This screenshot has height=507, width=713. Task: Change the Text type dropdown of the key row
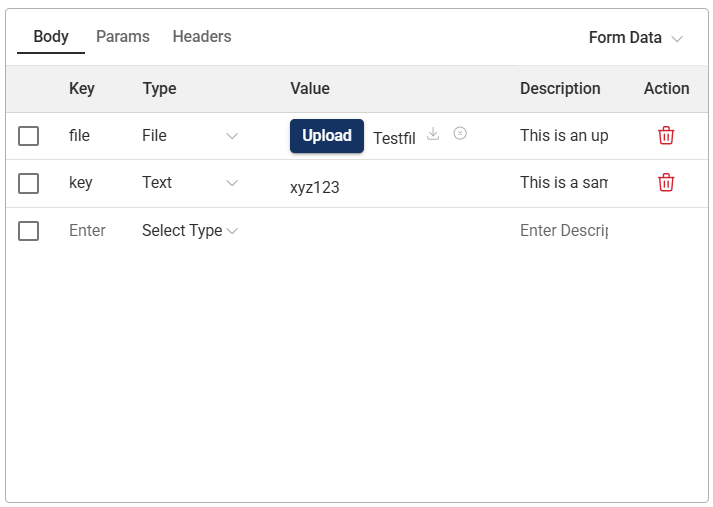tap(190, 183)
